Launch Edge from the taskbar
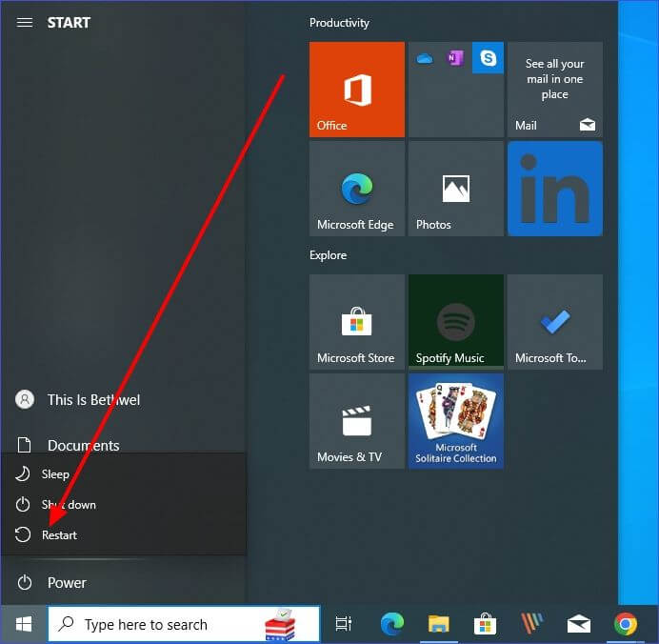Screen dimensions: 659x644 pyautogui.click(x=391, y=624)
